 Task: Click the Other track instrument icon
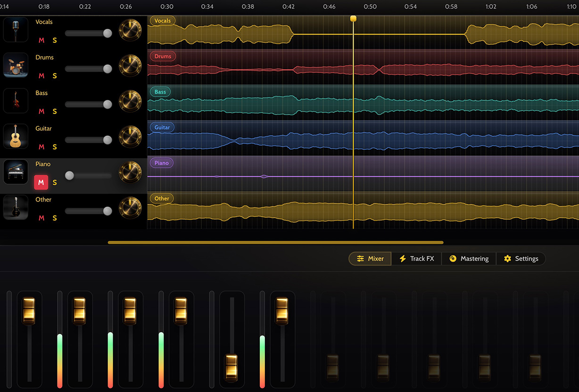pyautogui.click(x=16, y=207)
